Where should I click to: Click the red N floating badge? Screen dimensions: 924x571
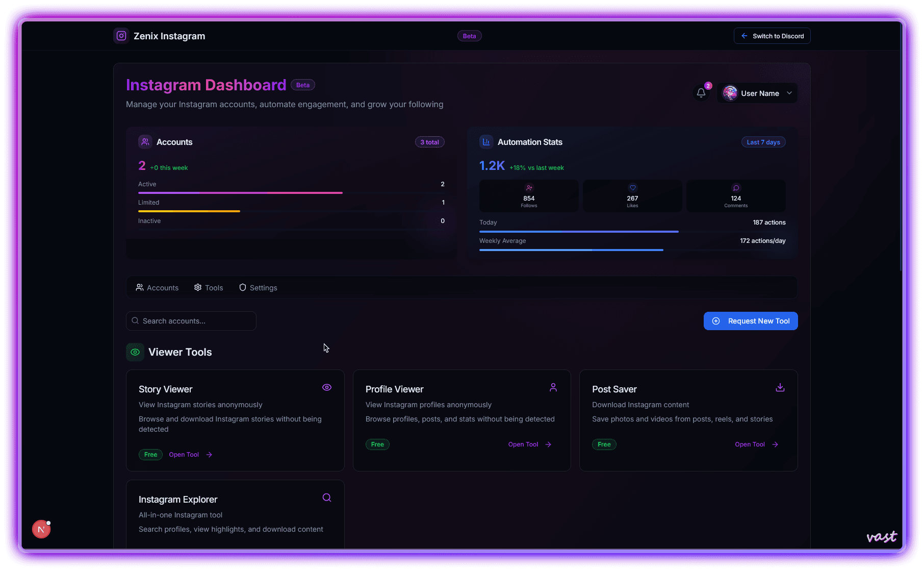[41, 529]
